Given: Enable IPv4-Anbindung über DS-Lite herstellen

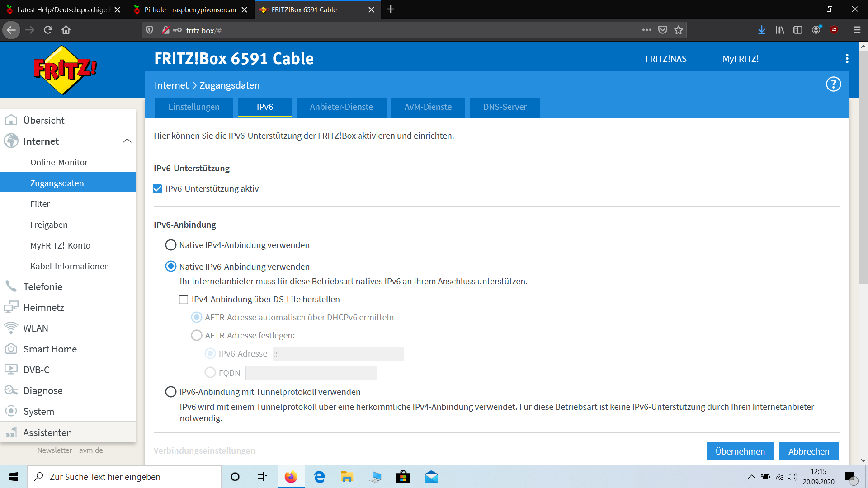Looking at the screenshot, I should tap(184, 300).
